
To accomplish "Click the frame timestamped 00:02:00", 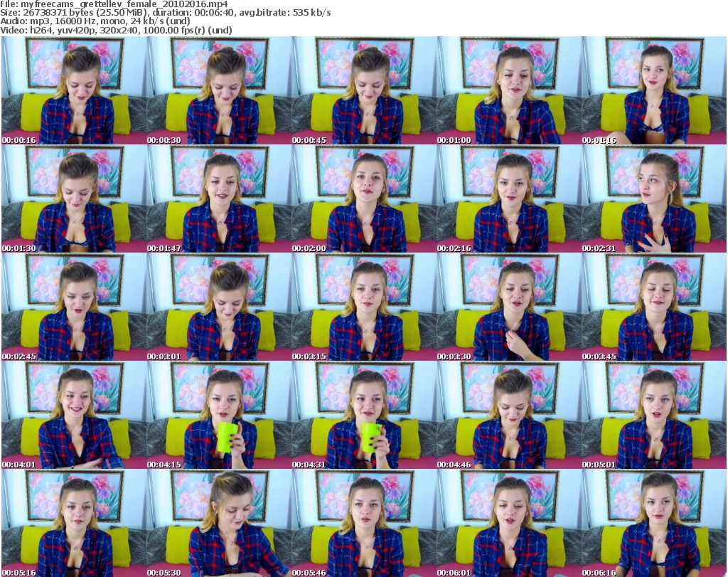I will (x=363, y=198).
